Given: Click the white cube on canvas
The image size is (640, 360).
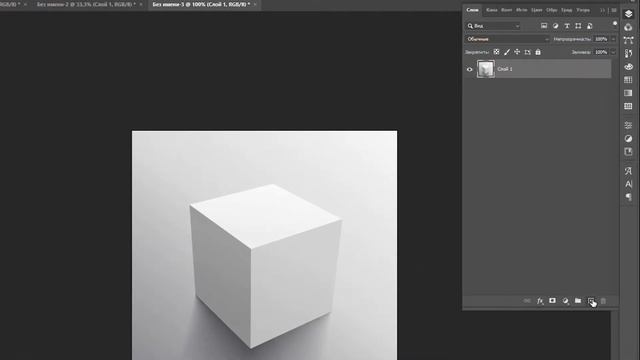Looking at the screenshot, I should [266, 266].
